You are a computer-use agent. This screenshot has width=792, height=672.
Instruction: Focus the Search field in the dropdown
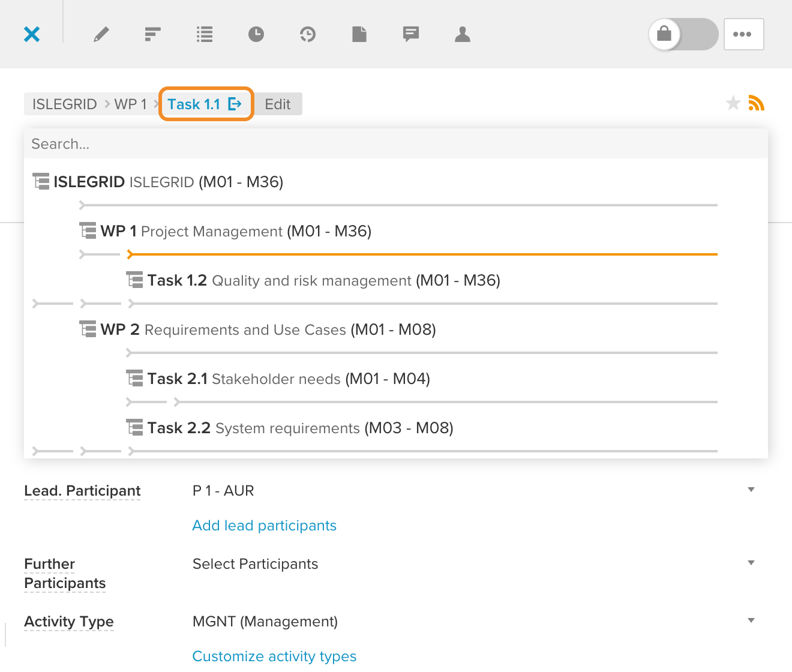click(396, 144)
